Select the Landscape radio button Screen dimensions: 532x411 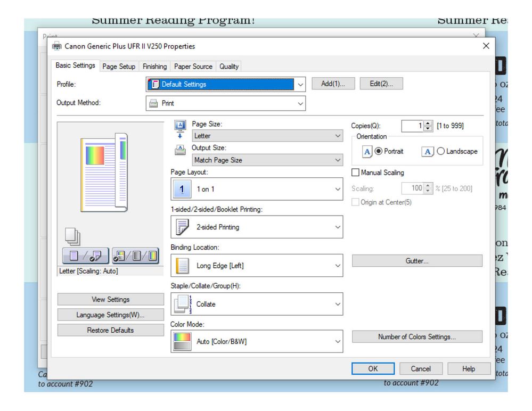440,151
